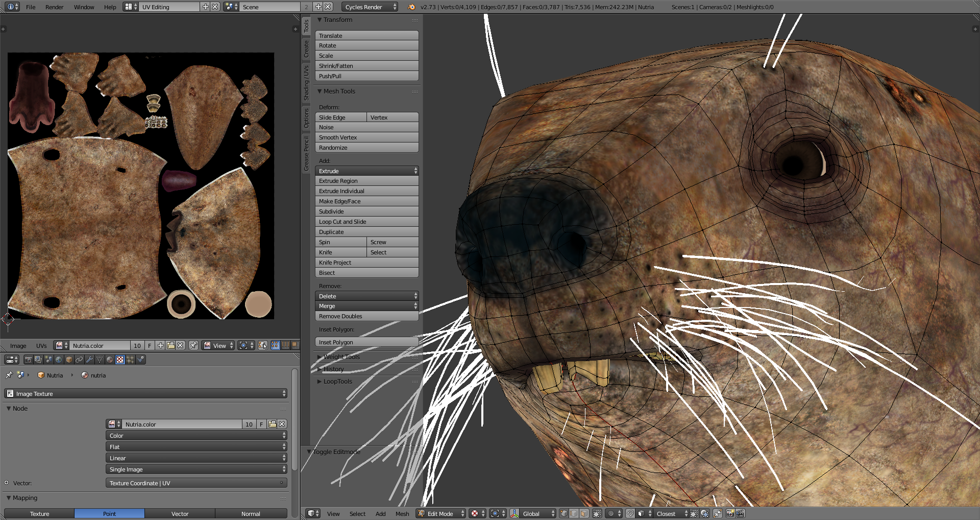Expand the LoopTools panel
The height and width of the screenshot is (520, 980).
337,382
